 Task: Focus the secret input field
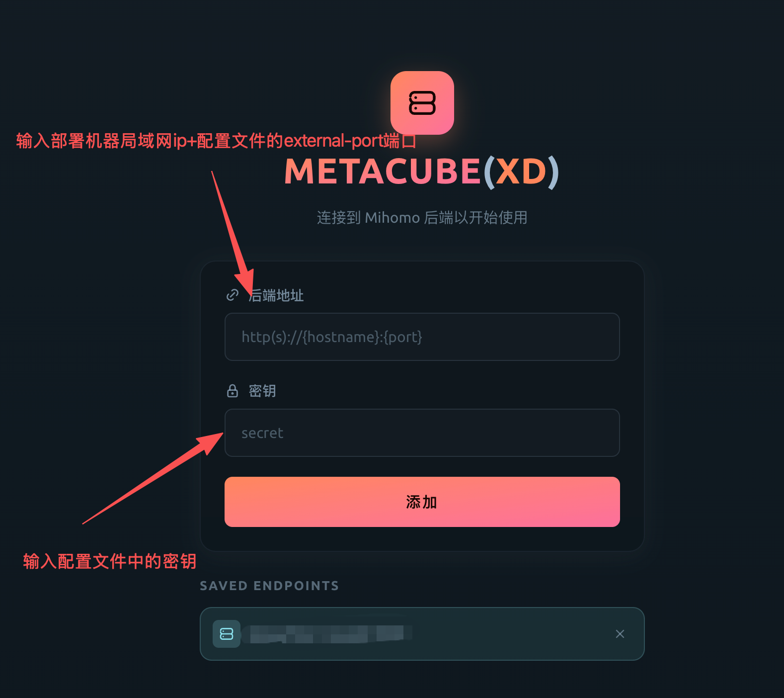[422, 433]
